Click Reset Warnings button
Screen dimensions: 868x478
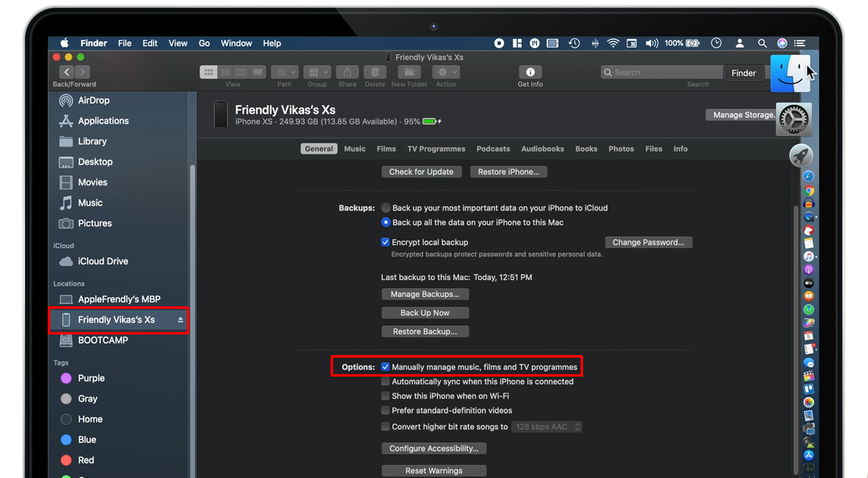(434, 470)
